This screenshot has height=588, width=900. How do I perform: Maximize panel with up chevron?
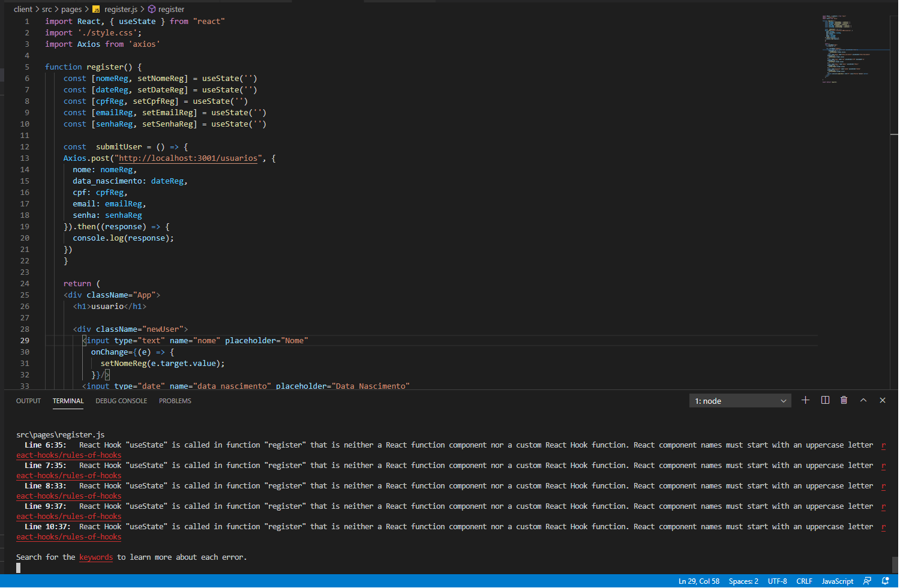click(863, 400)
